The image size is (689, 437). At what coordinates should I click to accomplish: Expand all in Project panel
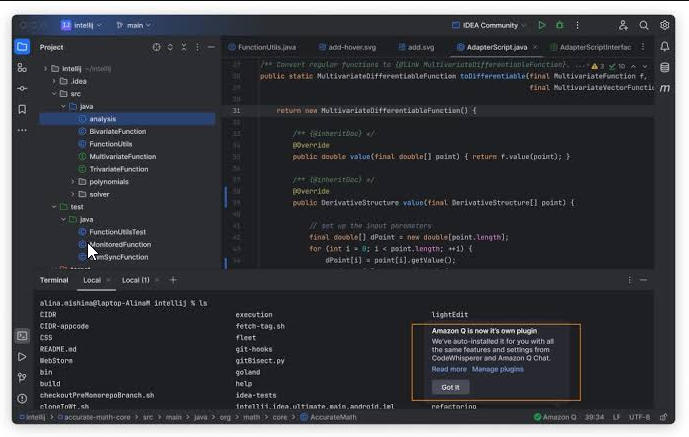coord(170,47)
